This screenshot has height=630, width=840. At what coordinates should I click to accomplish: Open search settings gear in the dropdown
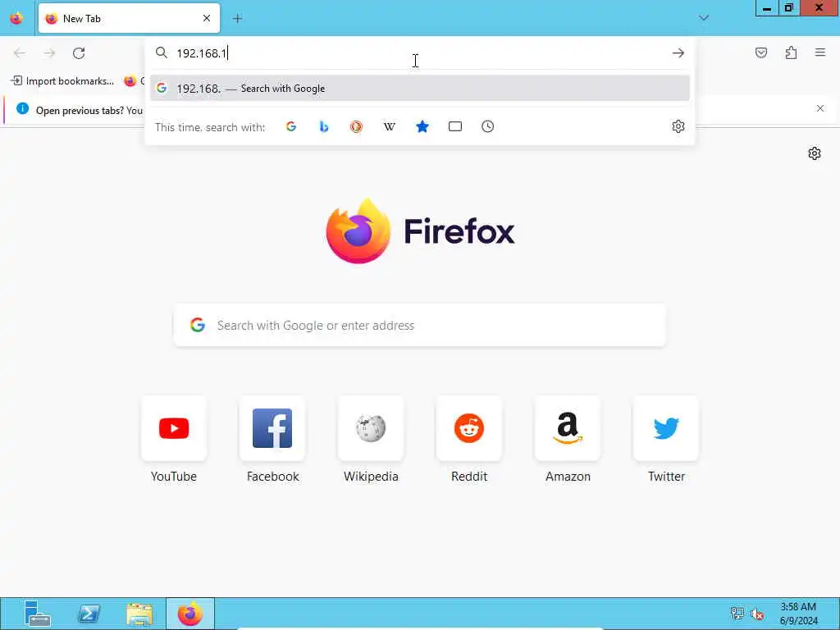[678, 126]
